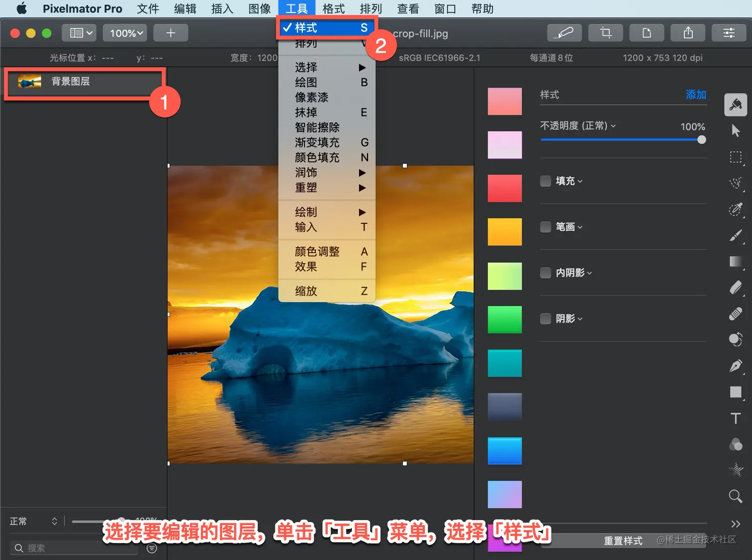Open the 帮助 menu bar item

point(482,8)
